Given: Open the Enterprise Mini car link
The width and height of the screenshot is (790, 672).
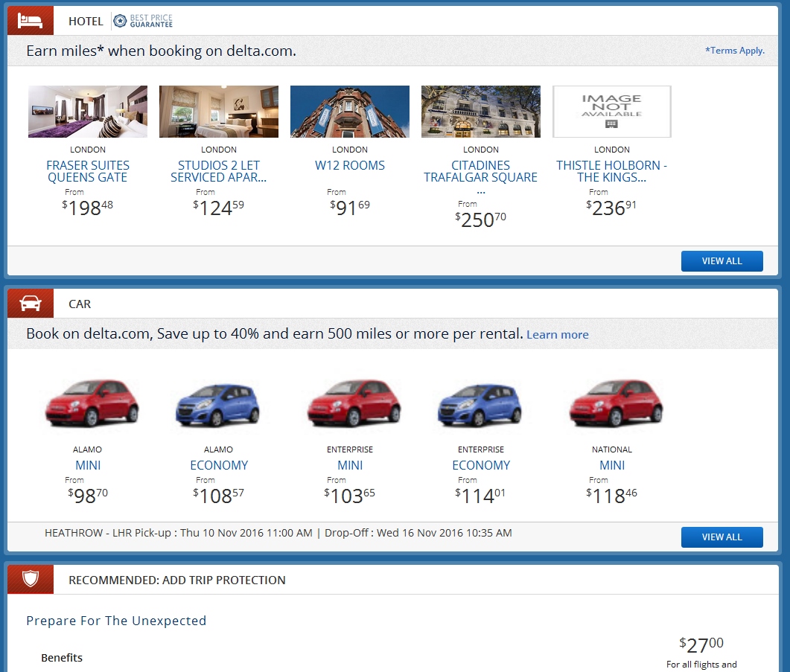Looking at the screenshot, I should click(x=350, y=465).
